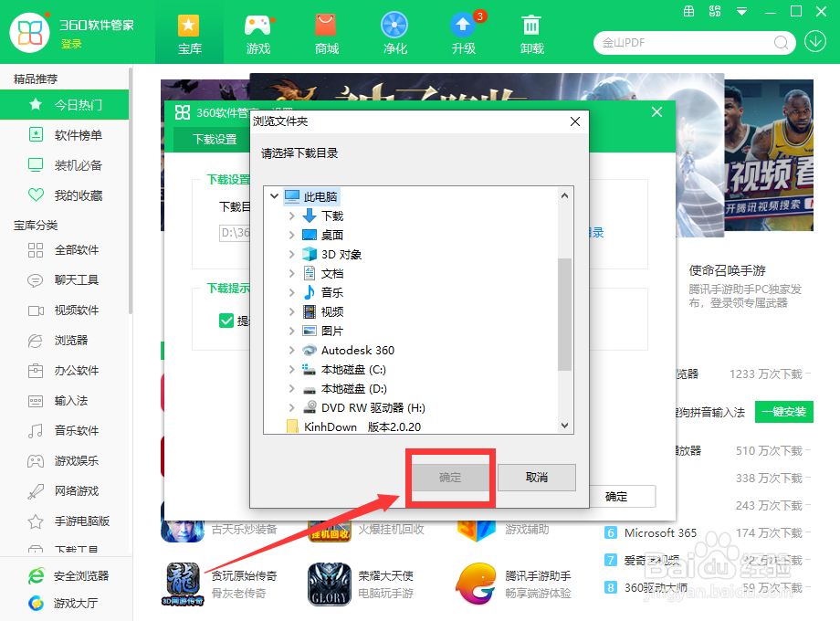Click the search magnifier icon
Viewport: 840px width, 621px height.
point(781,42)
